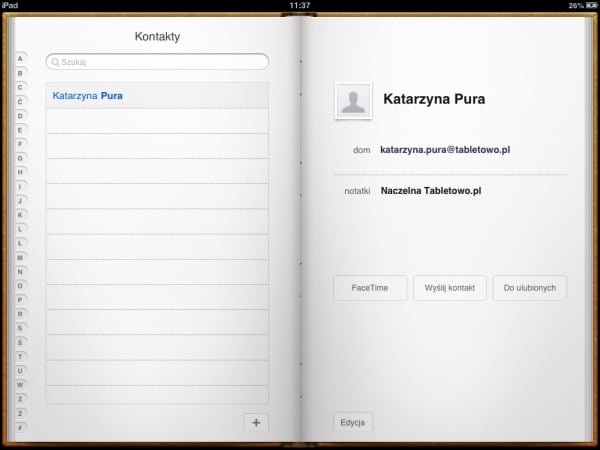The image size is (600, 450).
Task: Select the # index tab
Action: point(20,427)
